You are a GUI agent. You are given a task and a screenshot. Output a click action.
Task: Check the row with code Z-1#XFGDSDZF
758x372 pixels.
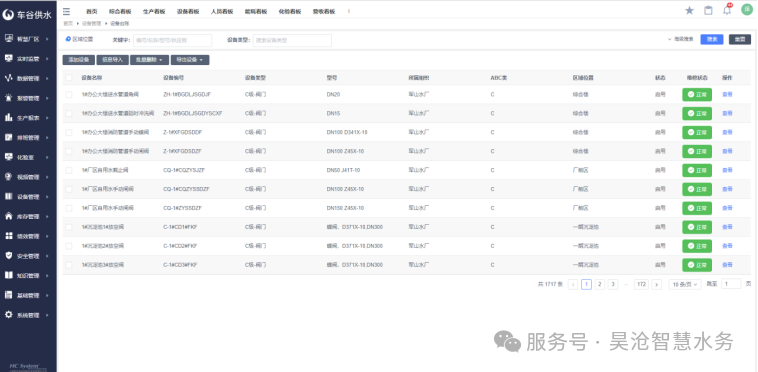pyautogui.click(x=69, y=151)
